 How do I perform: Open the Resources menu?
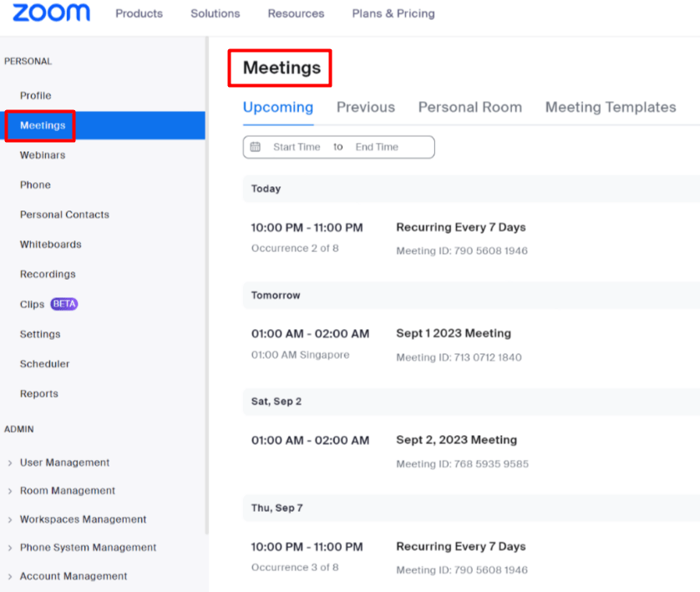296,13
